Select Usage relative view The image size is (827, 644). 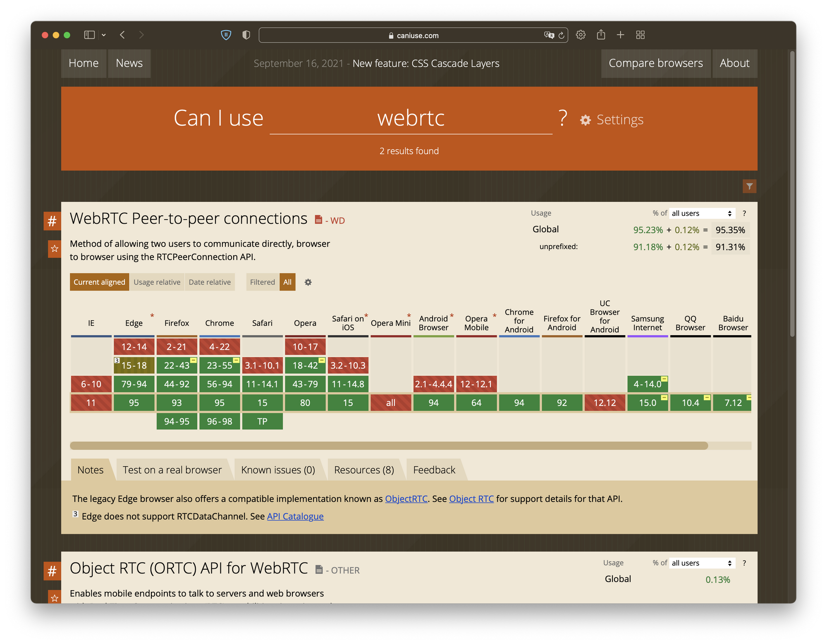[157, 282]
